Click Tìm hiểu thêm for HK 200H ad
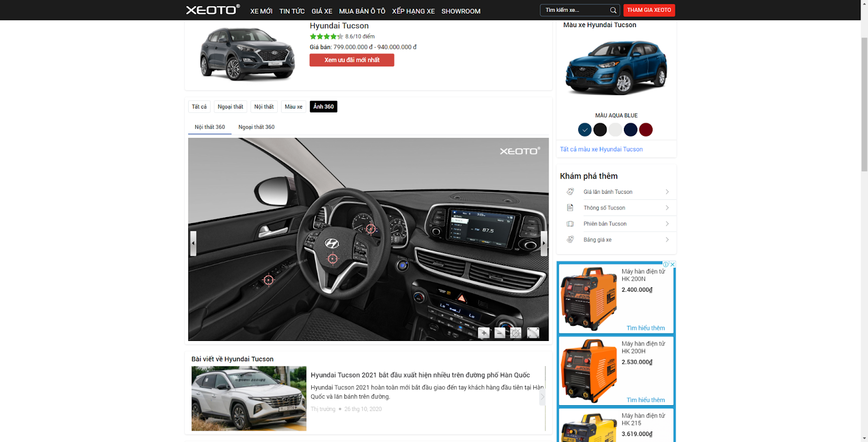The height and width of the screenshot is (442, 868). tap(646, 400)
